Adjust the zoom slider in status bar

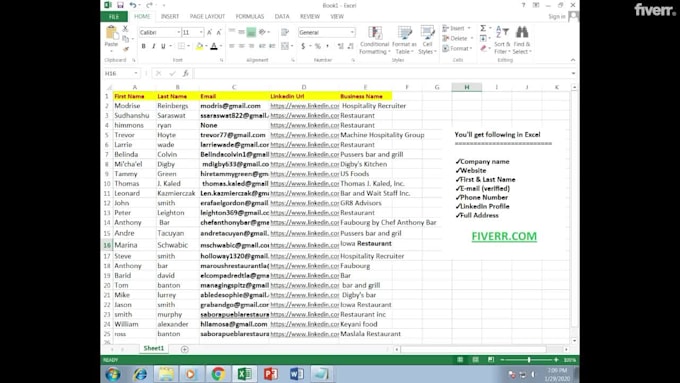(529, 360)
